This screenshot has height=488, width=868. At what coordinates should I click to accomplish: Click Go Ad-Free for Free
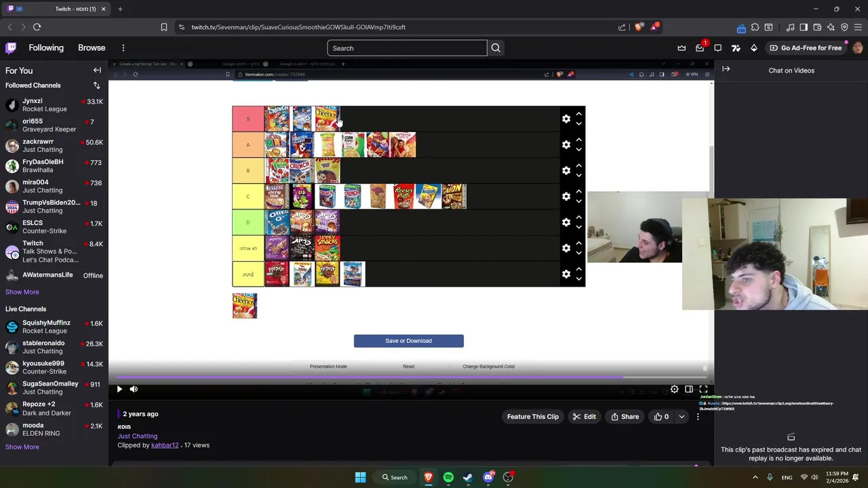806,48
